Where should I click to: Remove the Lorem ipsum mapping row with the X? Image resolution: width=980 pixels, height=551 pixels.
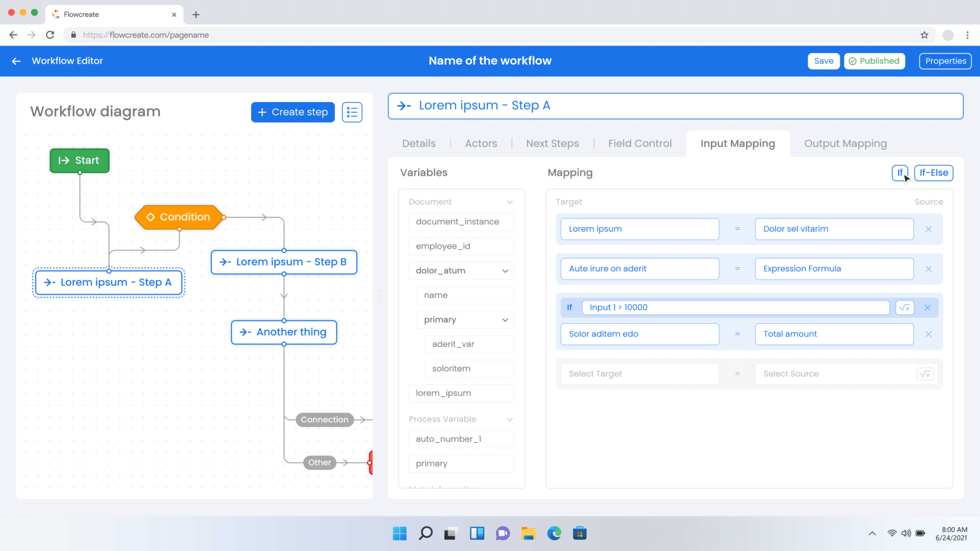(928, 229)
